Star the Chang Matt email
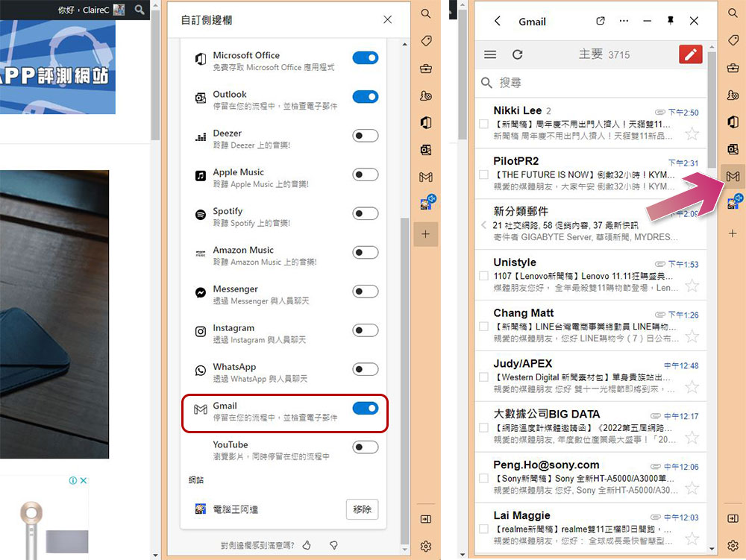The width and height of the screenshot is (746, 560). 692,336
